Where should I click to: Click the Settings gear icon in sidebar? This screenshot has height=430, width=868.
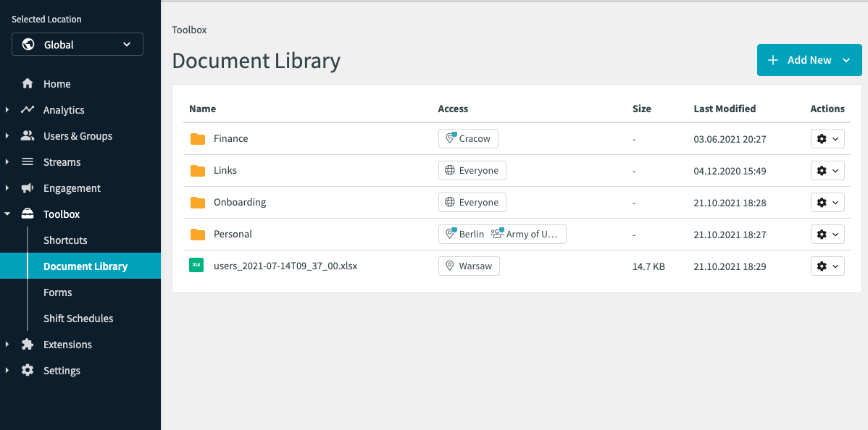27,370
